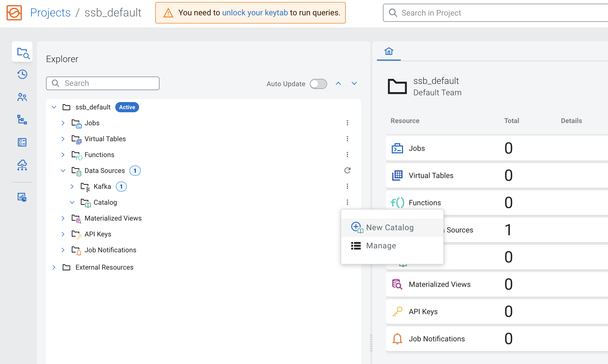The width and height of the screenshot is (608, 364).
Task: Go to the Projects breadcrumb link
Action: click(50, 13)
